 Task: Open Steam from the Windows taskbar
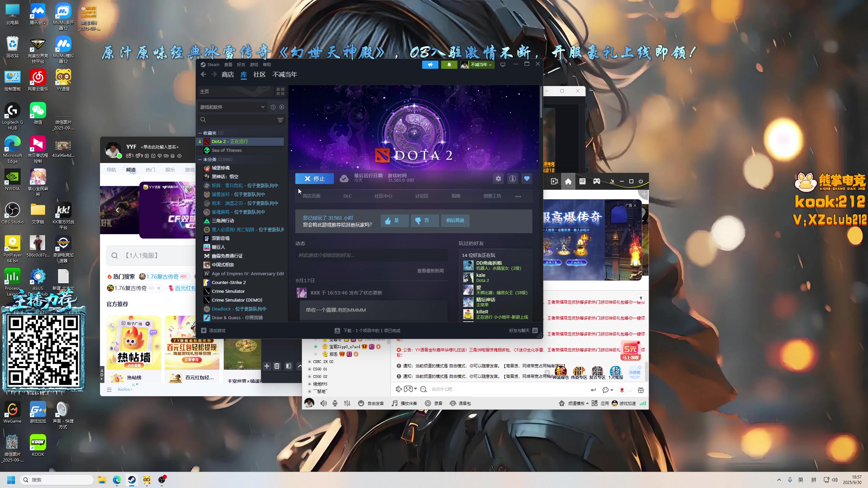132,480
